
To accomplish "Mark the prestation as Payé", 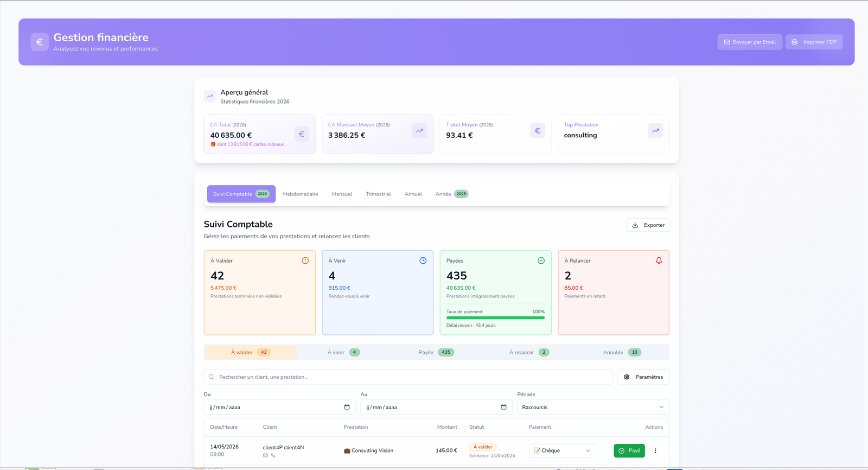I will pyautogui.click(x=629, y=450).
